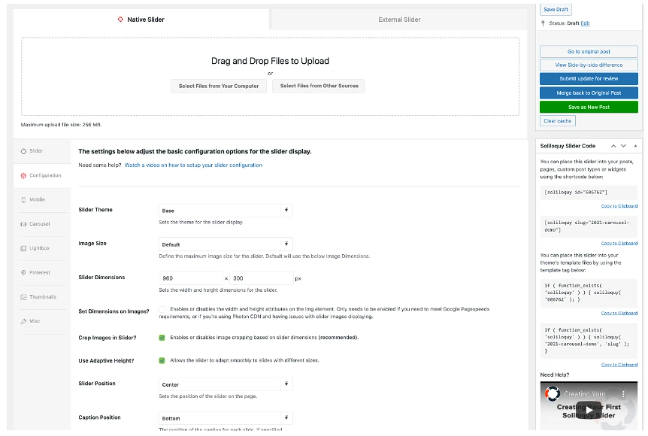Copy the id template tag to clipboard
The height and width of the screenshot is (436, 648).
tap(619, 313)
